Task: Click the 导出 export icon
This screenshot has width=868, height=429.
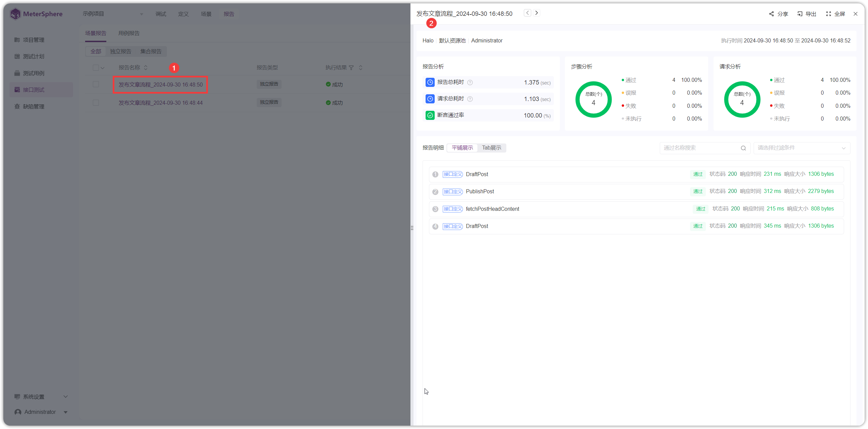Action: tap(800, 14)
